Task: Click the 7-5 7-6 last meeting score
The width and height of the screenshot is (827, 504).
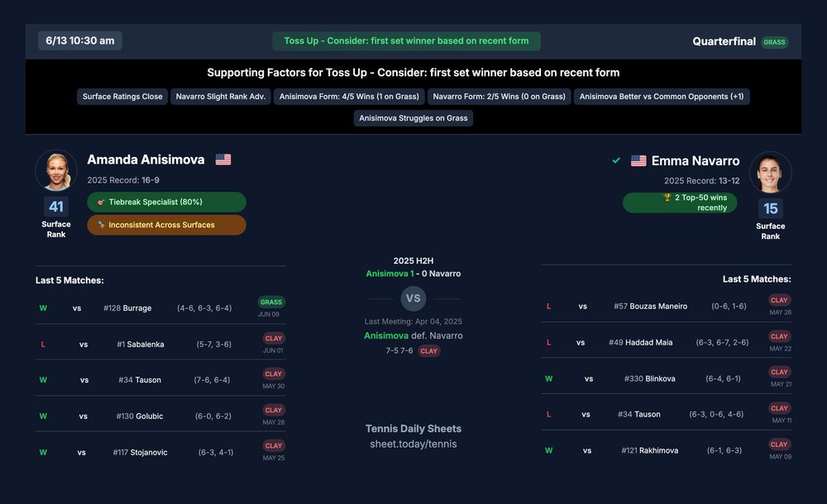Action: 399,350
